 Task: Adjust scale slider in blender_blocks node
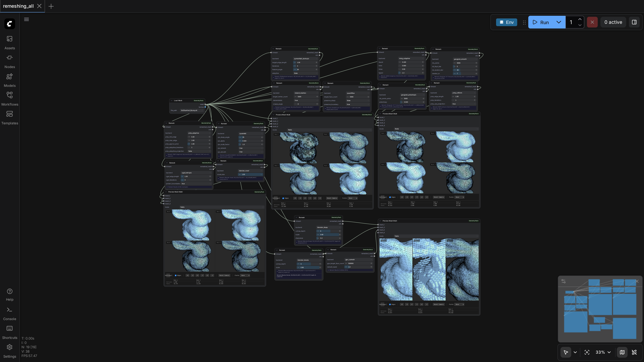[x=309, y=268]
